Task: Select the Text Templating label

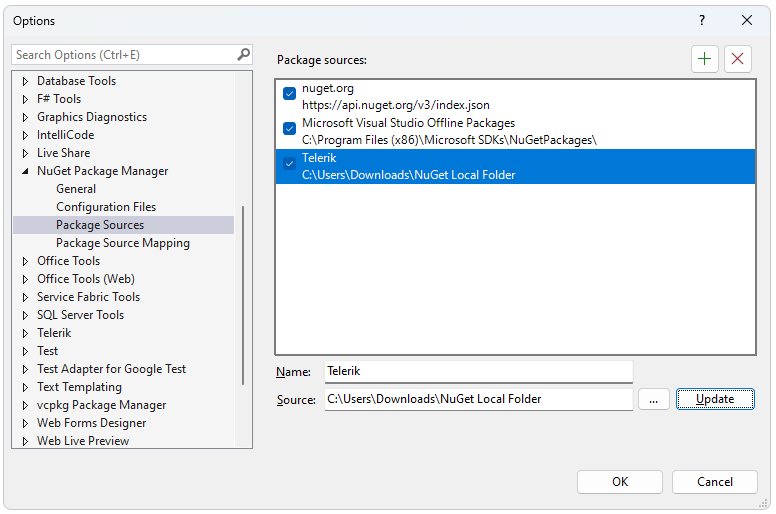Action: (x=79, y=387)
